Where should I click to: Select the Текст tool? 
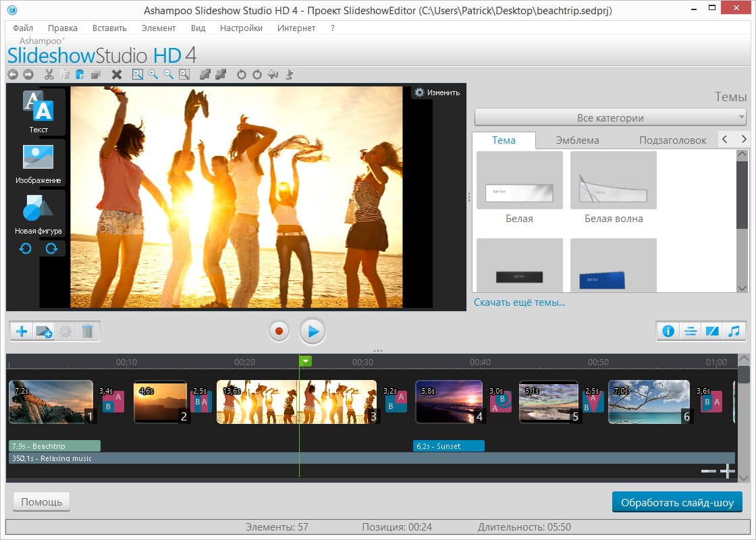pyautogui.click(x=38, y=111)
